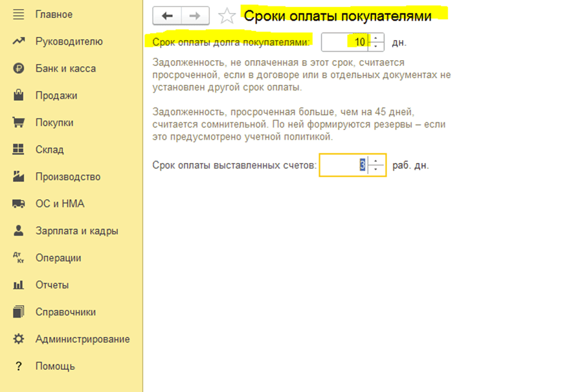Click the Справочники books icon

pos(19,312)
